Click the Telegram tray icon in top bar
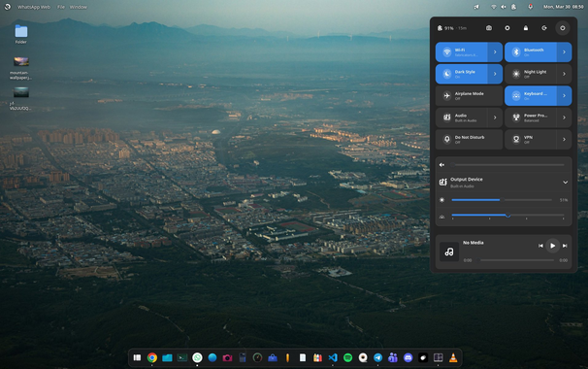The image size is (588, 369). [476, 7]
